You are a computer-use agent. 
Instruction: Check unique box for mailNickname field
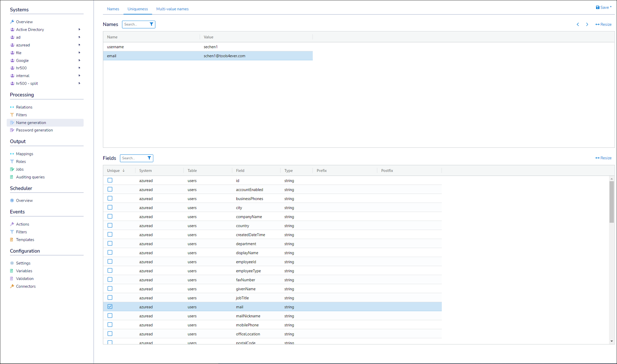click(x=110, y=316)
